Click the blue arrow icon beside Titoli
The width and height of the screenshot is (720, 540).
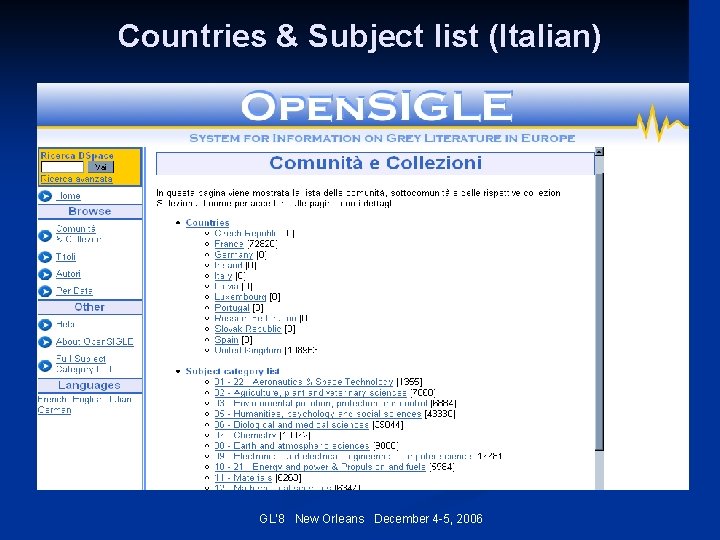click(45, 257)
